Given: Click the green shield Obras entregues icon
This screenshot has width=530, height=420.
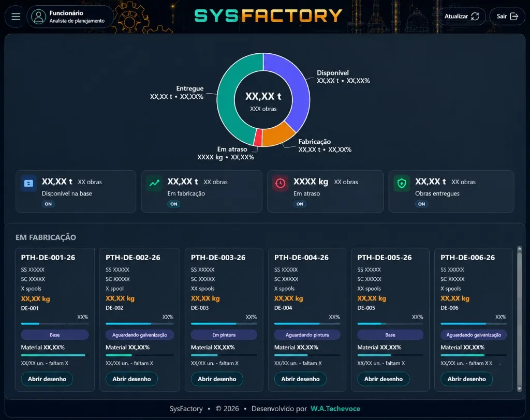Looking at the screenshot, I should [x=402, y=183].
